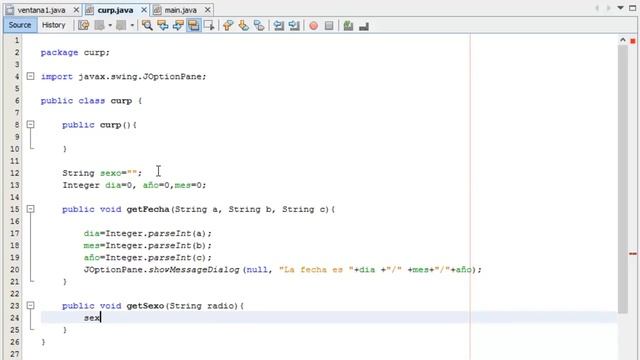Open the ventana1.java tab
Screen dimensions: 640x360
pos(41,10)
